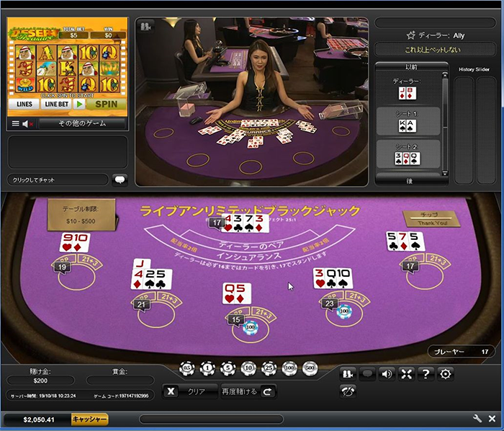Click the chat speech bubble icon
The width and height of the screenshot is (504, 431).
coord(120,180)
